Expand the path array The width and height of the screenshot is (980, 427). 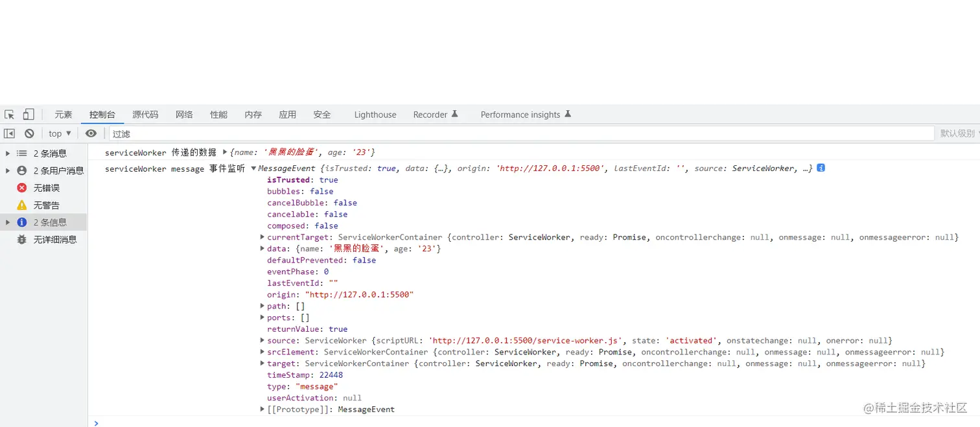pos(262,306)
